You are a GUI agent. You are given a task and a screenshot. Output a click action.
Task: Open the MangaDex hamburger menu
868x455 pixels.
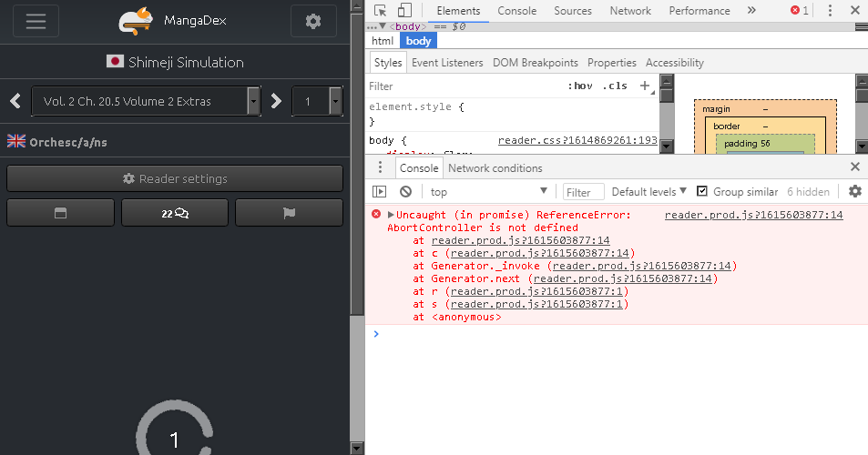36,21
